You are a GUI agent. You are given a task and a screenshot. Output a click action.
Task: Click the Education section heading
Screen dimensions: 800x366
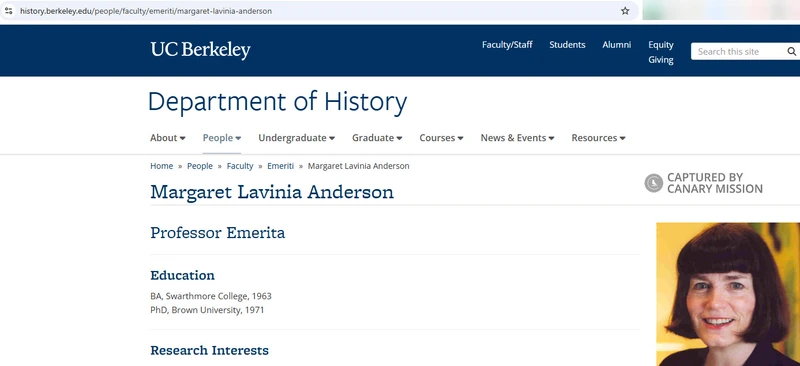(183, 276)
